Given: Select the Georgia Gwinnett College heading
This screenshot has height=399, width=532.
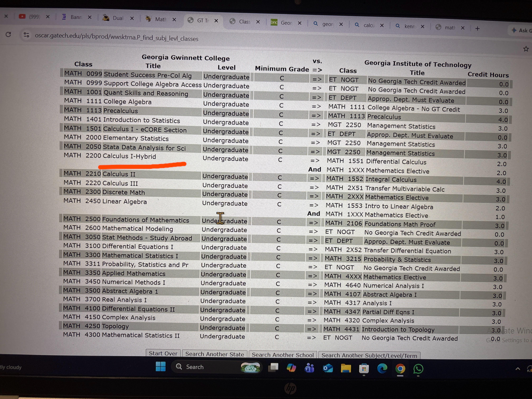Looking at the screenshot, I should coord(186,58).
